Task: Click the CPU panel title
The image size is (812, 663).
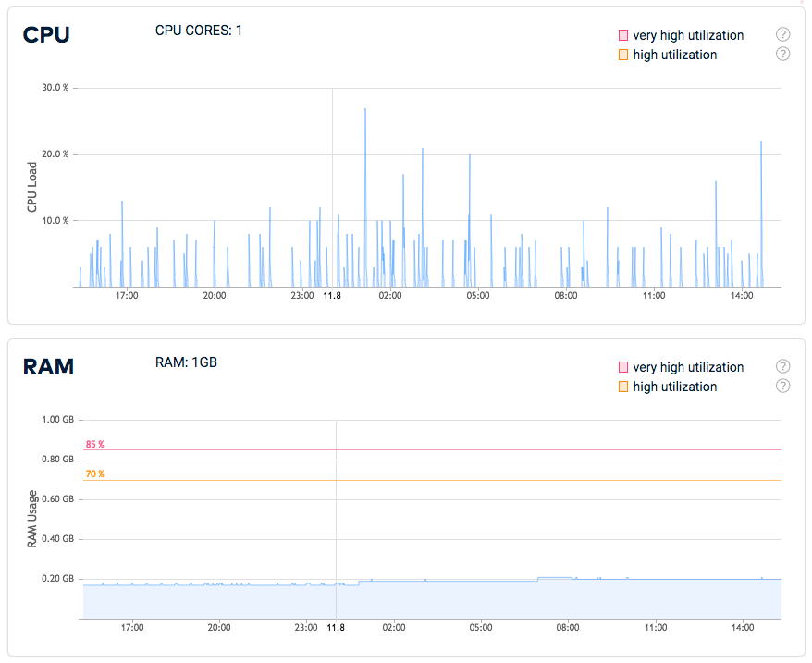Action: 48,34
